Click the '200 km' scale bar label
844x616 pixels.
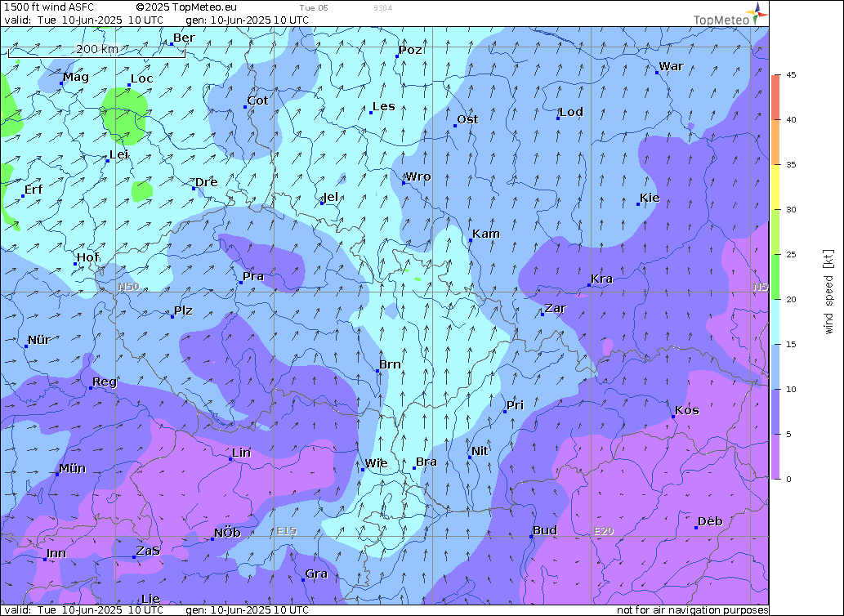tap(97, 49)
